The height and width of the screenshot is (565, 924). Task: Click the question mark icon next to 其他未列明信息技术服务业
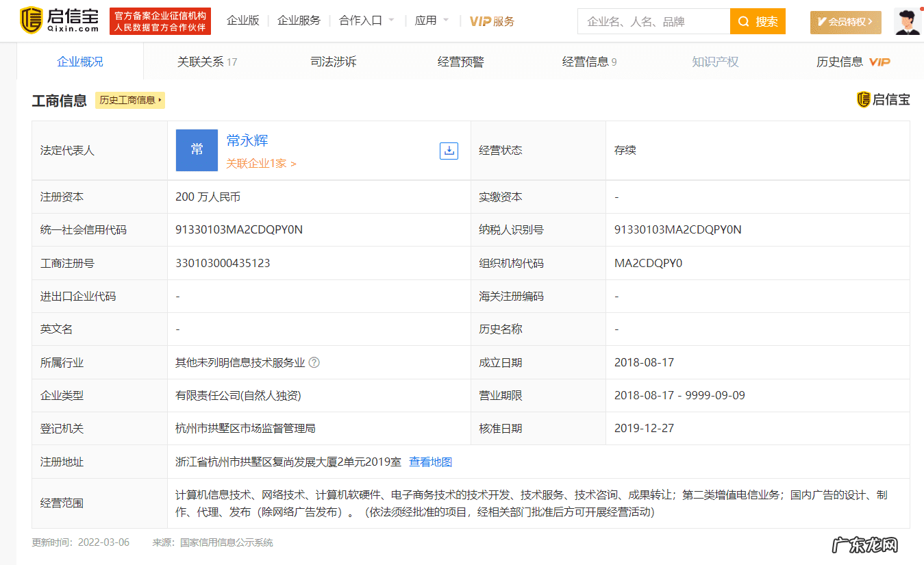pyautogui.click(x=314, y=362)
